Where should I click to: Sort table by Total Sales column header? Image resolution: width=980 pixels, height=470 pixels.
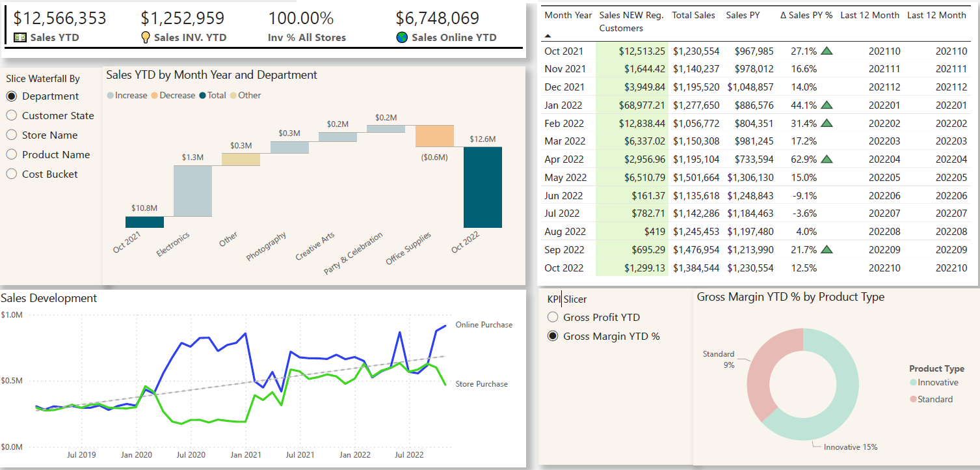693,15
